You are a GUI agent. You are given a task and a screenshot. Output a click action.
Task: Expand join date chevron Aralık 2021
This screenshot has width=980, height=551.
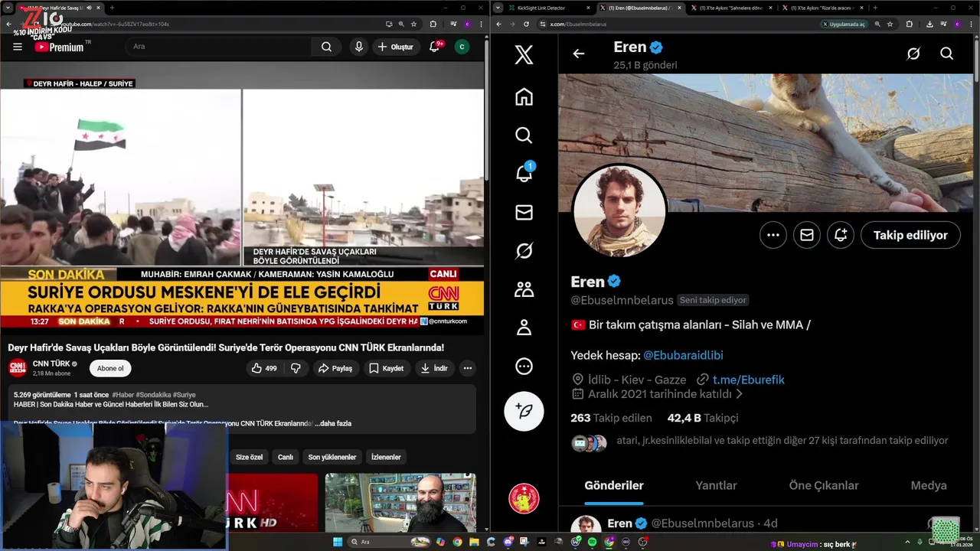739,394
